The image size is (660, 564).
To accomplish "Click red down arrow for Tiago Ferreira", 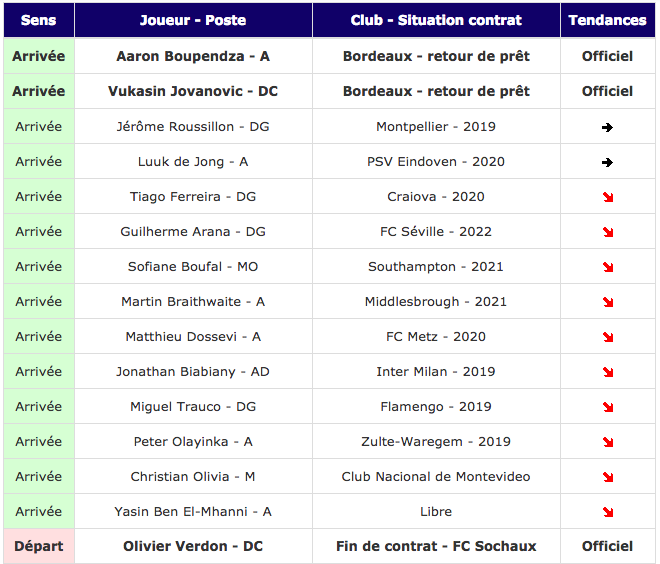I will tap(607, 197).
